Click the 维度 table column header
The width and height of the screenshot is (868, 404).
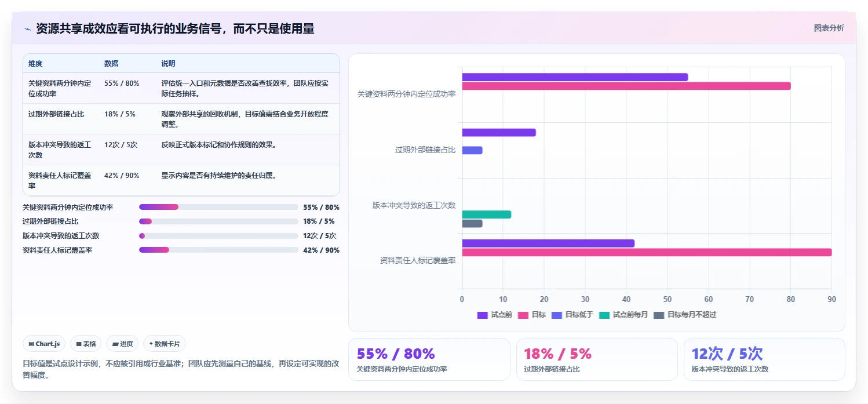tap(35, 64)
